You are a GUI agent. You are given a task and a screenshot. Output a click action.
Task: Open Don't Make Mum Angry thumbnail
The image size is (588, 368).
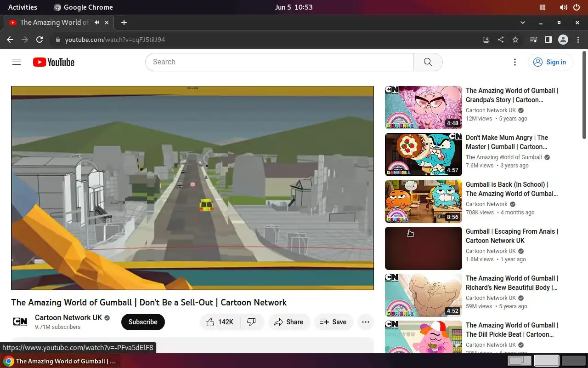(x=424, y=155)
